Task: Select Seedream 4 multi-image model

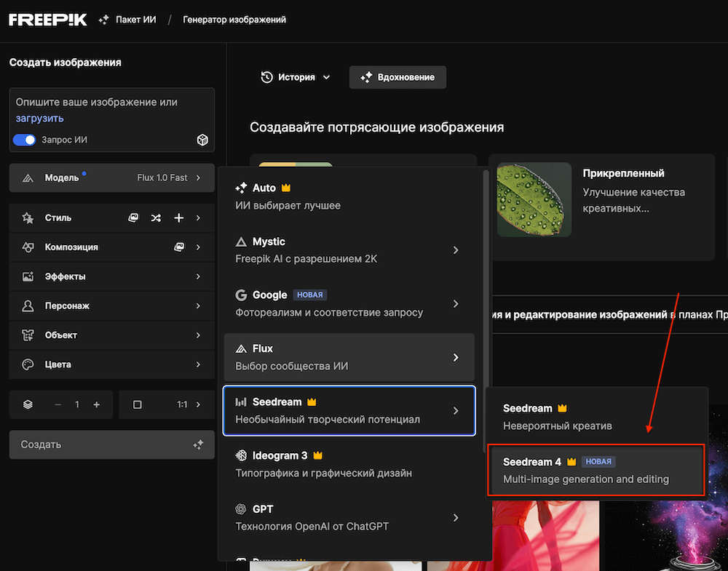Action: point(596,470)
